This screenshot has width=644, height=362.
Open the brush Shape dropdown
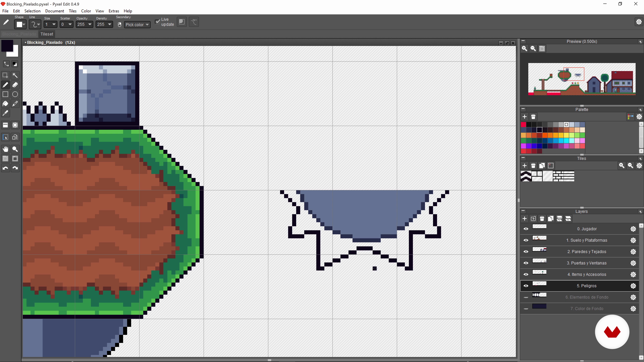tap(20, 24)
